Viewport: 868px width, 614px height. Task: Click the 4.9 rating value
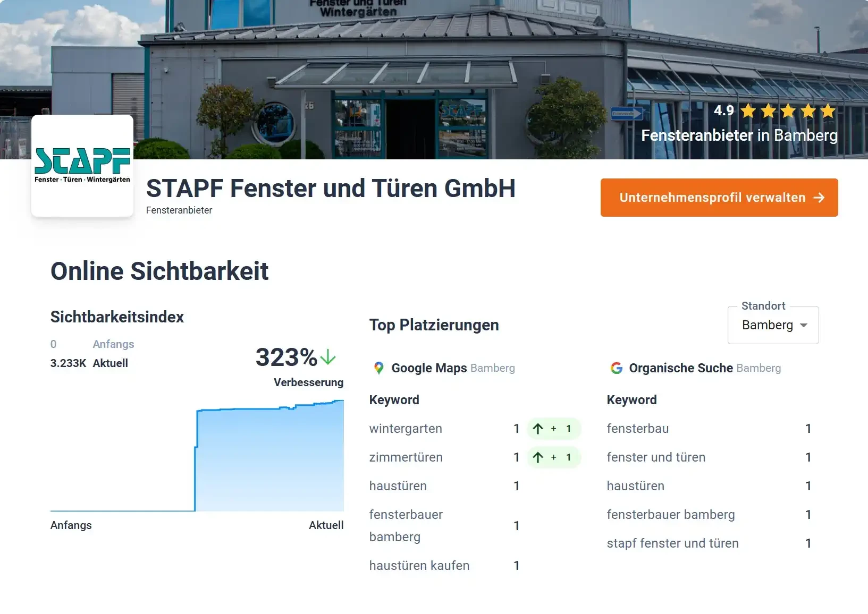pyautogui.click(x=724, y=110)
